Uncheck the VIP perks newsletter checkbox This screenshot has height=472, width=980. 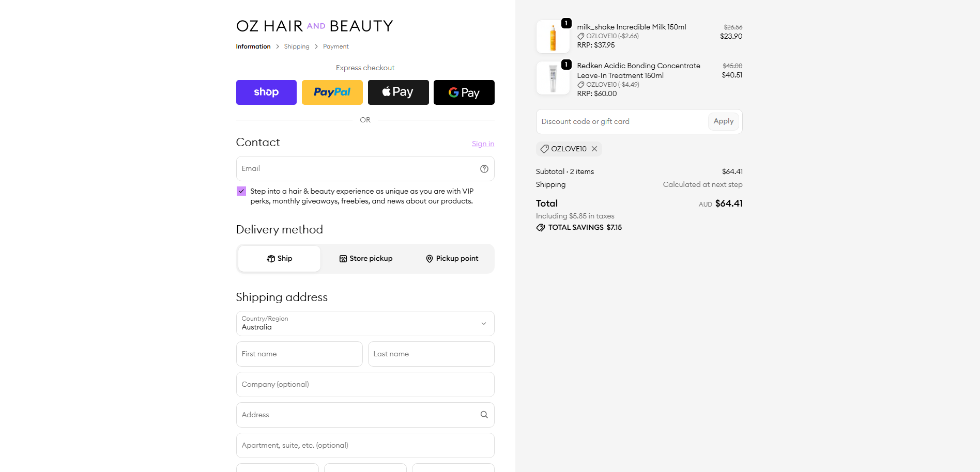pos(241,191)
